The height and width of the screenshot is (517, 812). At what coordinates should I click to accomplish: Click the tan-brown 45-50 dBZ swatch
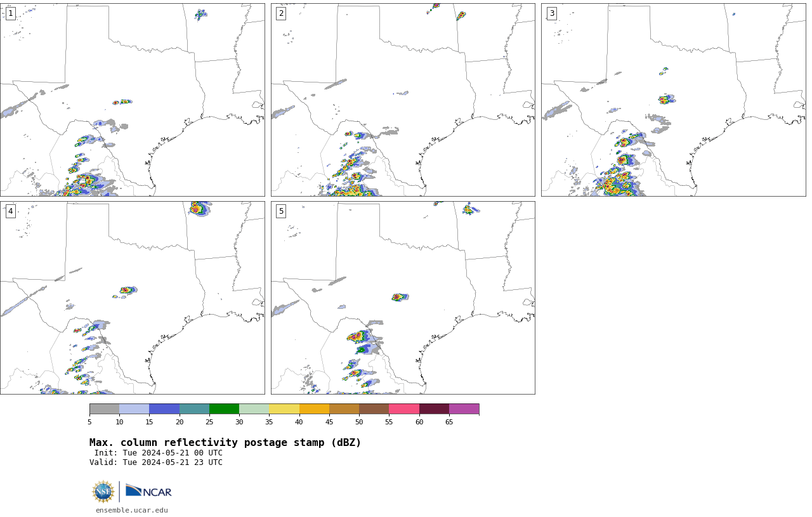click(344, 409)
